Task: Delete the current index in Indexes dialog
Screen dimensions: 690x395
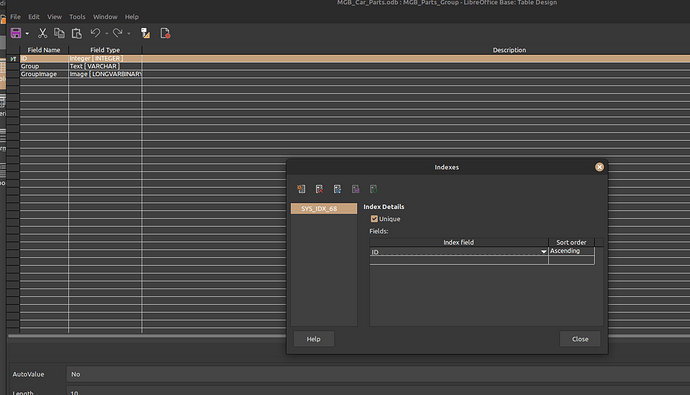Action: click(319, 189)
